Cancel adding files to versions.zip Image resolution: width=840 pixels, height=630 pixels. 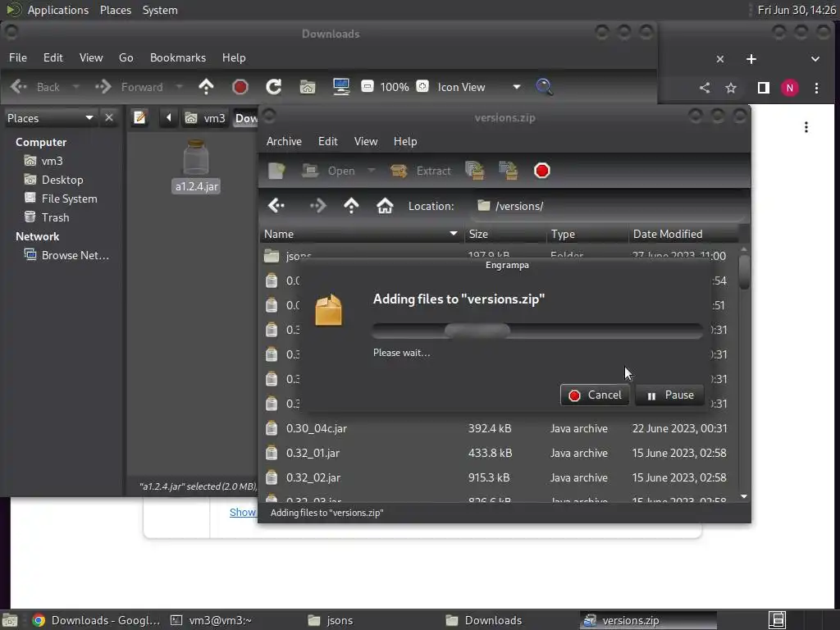click(595, 395)
